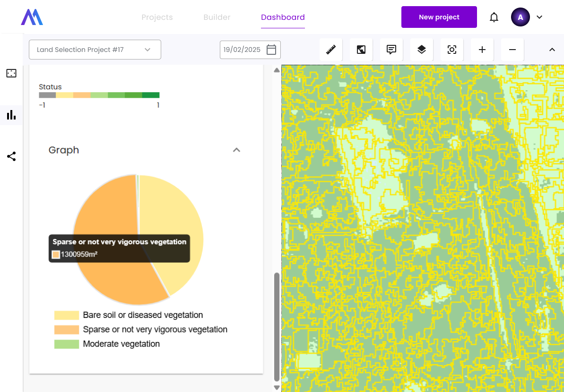
Task: Zoom out on the map
Action: point(512,50)
